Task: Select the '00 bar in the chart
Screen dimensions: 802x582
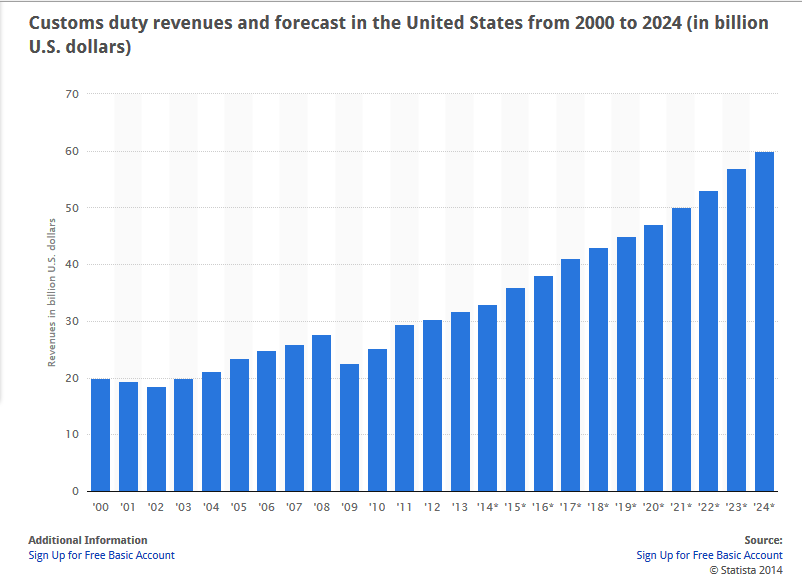Action: pyautogui.click(x=100, y=435)
